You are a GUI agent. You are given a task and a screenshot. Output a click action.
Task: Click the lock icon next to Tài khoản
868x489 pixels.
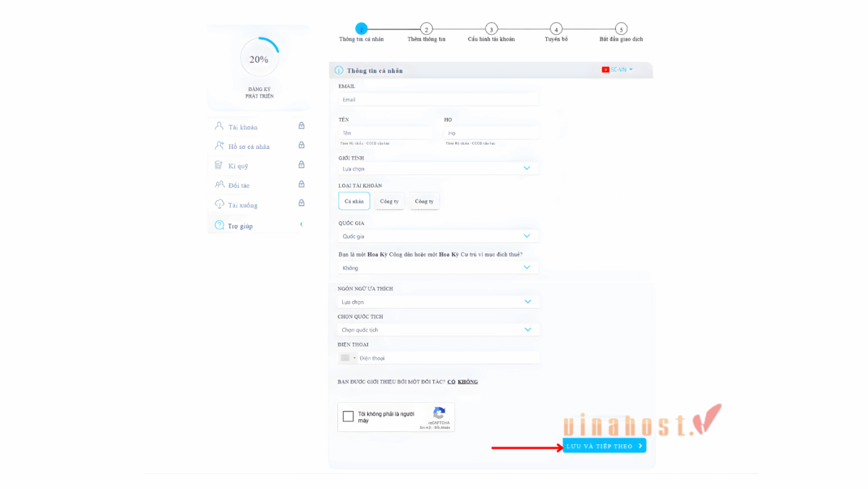click(x=301, y=126)
